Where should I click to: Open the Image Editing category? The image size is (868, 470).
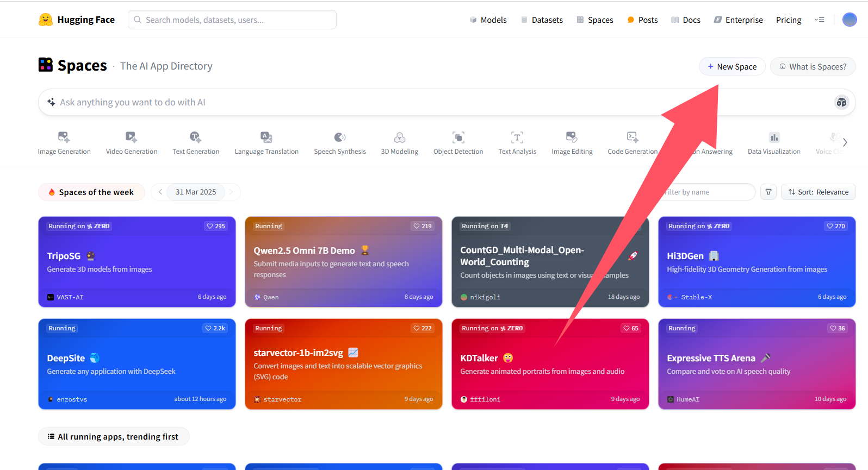click(x=572, y=143)
